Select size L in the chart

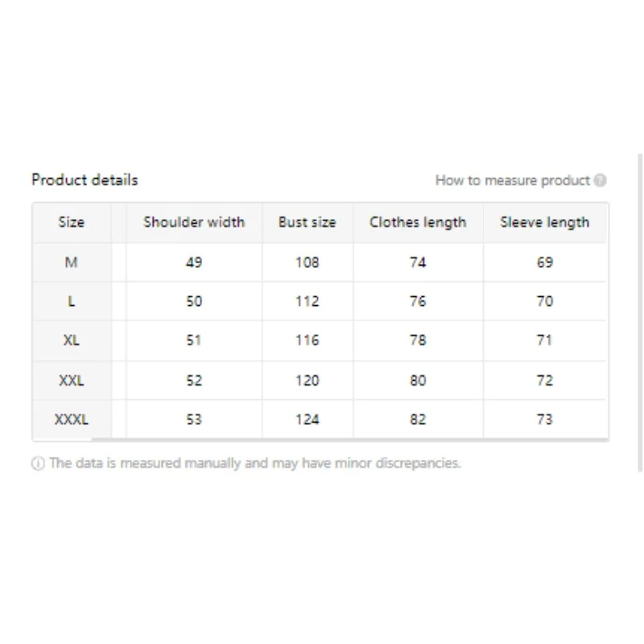point(72,301)
